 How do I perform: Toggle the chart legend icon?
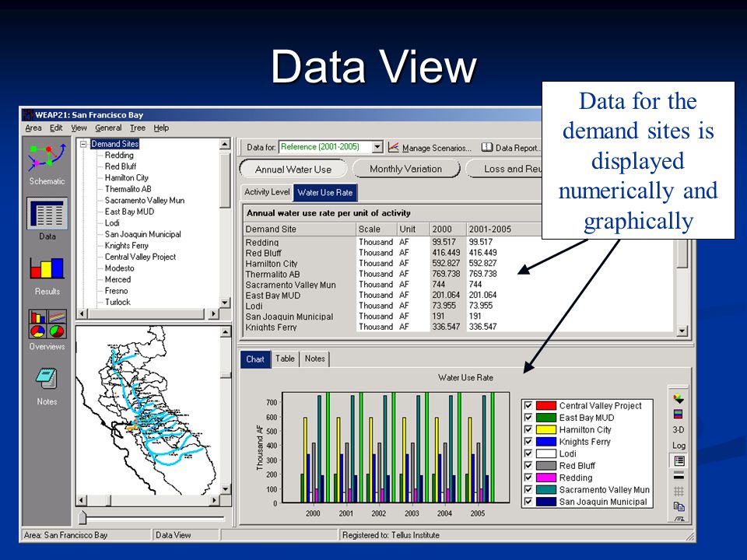pyautogui.click(x=679, y=460)
